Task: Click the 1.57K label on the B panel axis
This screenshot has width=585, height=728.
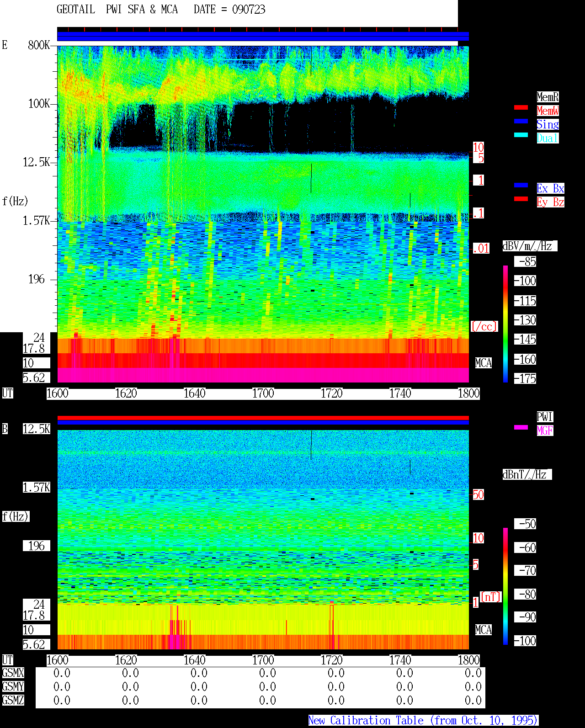Action: point(36,487)
